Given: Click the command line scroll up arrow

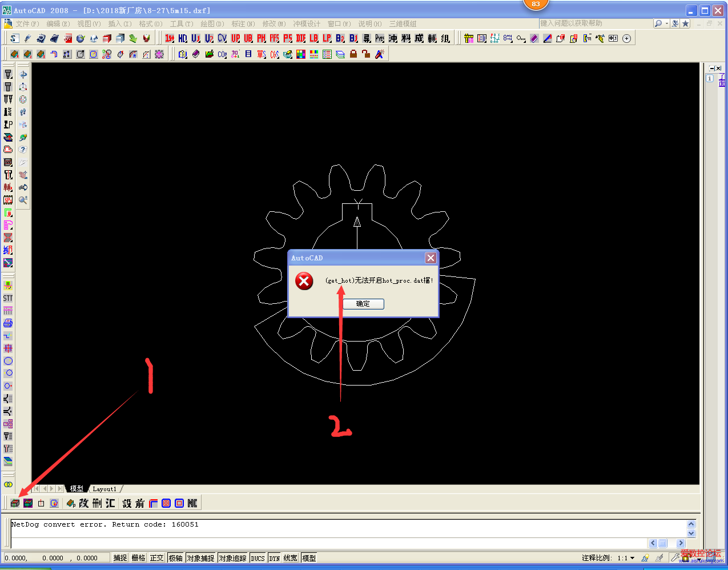Looking at the screenshot, I should click(x=691, y=524).
